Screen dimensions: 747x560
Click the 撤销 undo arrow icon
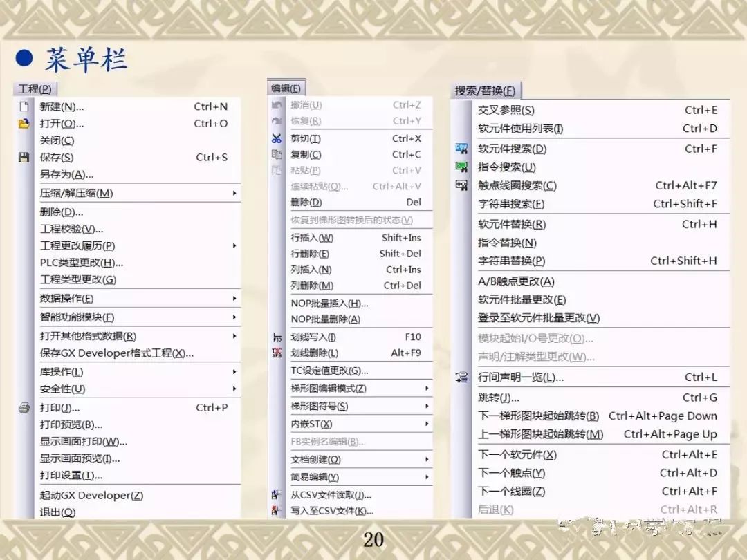click(276, 105)
